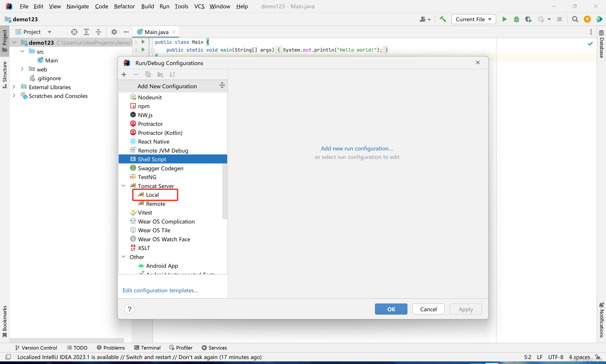
Task: Click the Debug button in toolbar
Action: (516, 19)
